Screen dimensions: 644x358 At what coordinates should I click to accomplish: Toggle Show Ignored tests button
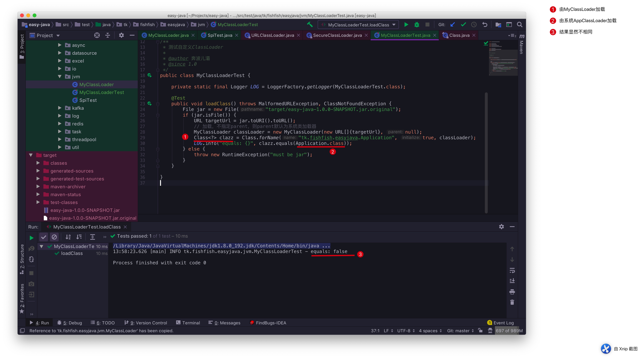pyautogui.click(x=54, y=237)
